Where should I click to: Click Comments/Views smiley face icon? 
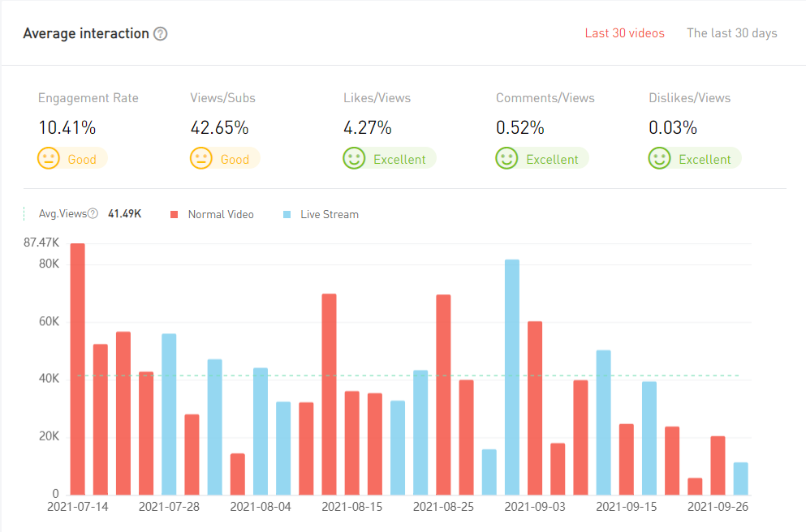coord(506,159)
